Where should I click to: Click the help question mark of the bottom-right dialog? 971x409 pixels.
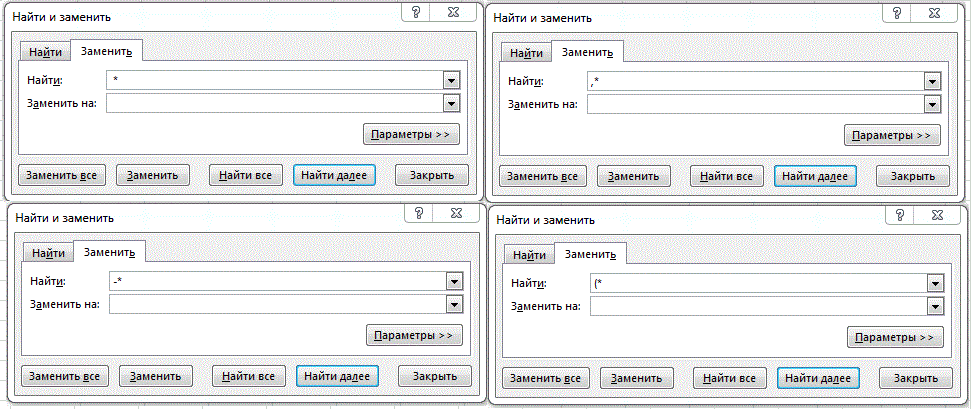coord(900,216)
